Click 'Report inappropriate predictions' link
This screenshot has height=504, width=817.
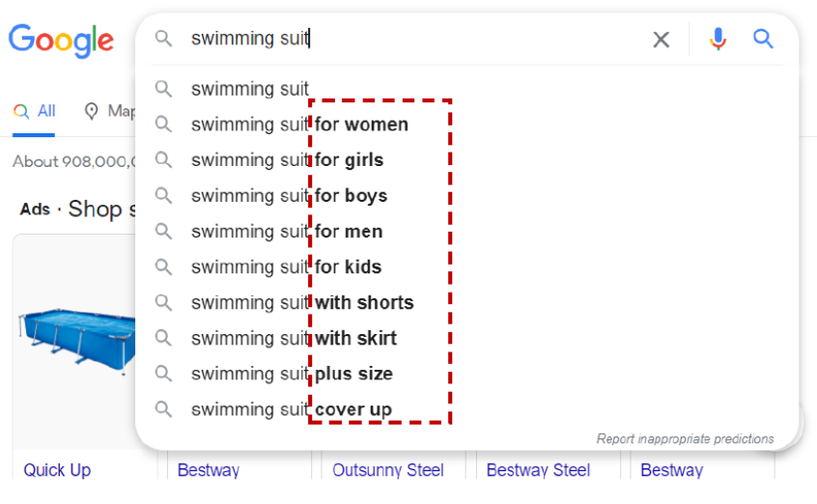pyautogui.click(x=685, y=438)
